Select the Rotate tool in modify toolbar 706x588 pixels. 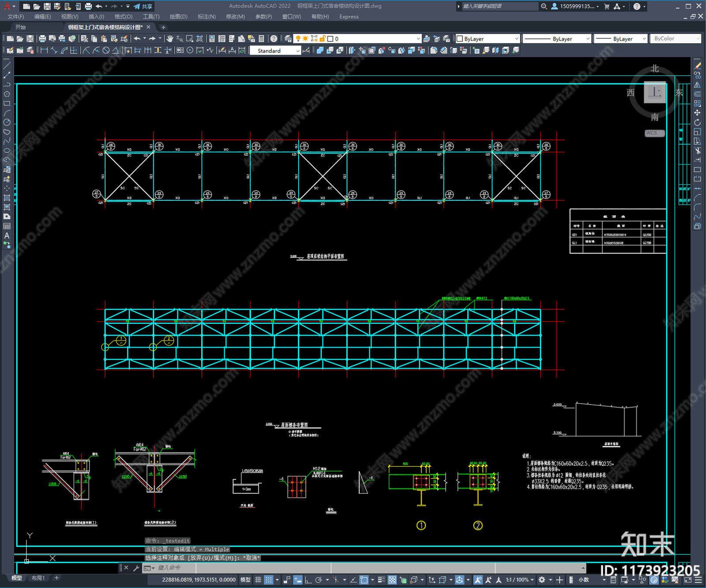point(697,122)
